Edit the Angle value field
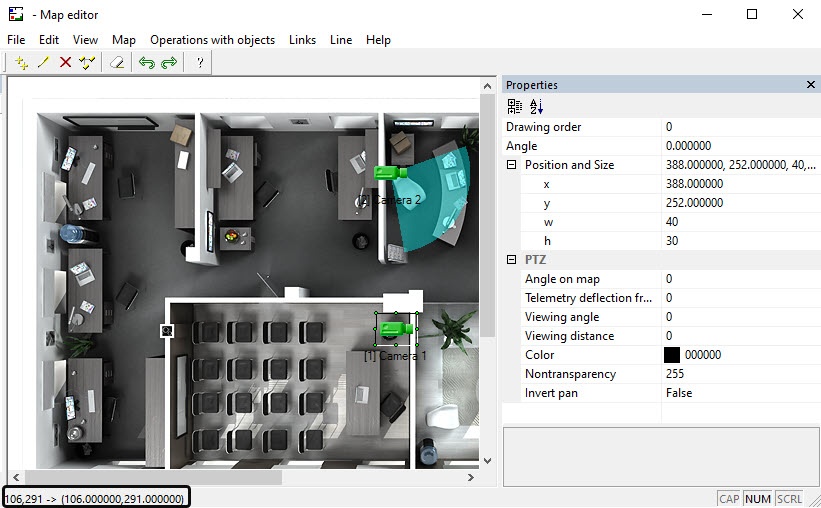 (x=741, y=146)
